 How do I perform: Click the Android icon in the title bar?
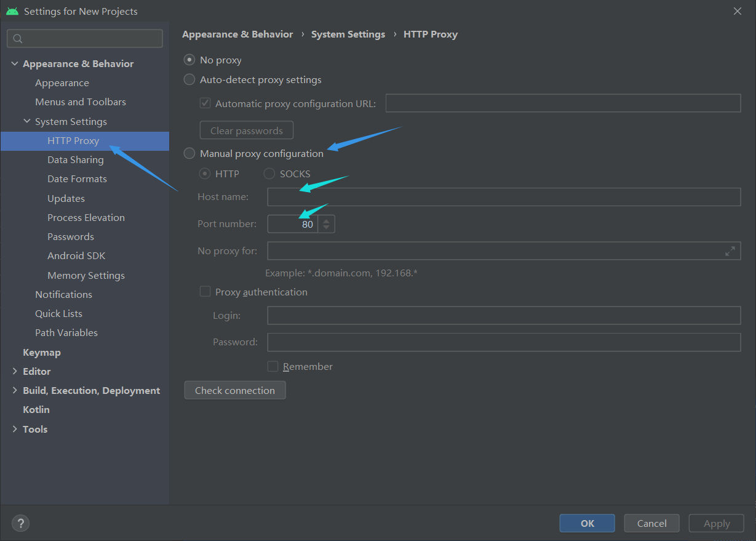tap(12, 10)
